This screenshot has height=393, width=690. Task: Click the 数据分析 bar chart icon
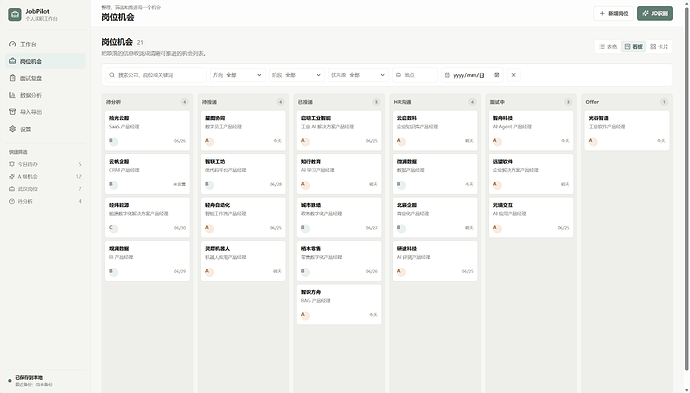12,95
